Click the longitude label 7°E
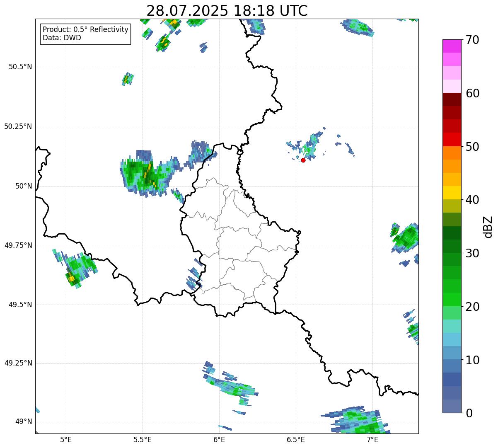 (372, 440)
